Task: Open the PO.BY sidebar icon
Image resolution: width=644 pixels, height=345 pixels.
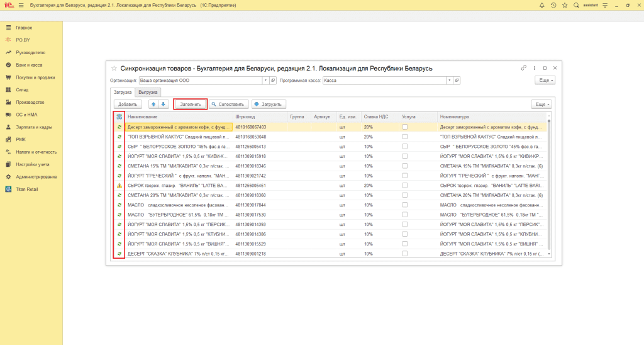Action: pyautogui.click(x=8, y=40)
